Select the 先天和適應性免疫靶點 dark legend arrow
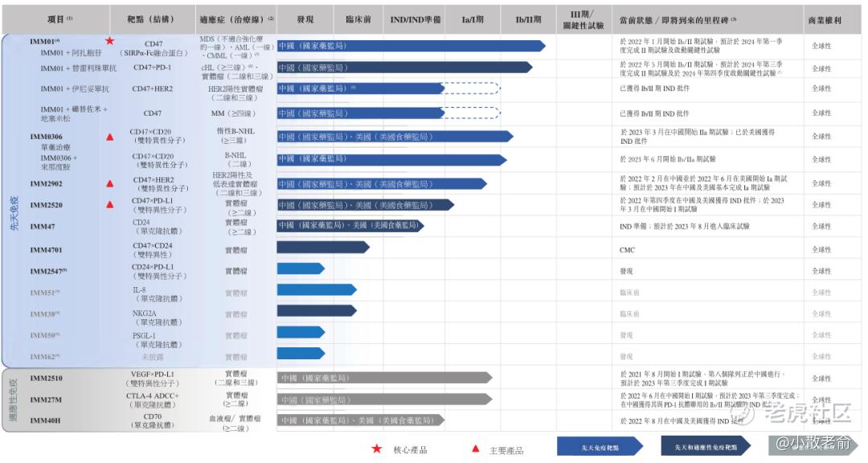 click(x=706, y=446)
